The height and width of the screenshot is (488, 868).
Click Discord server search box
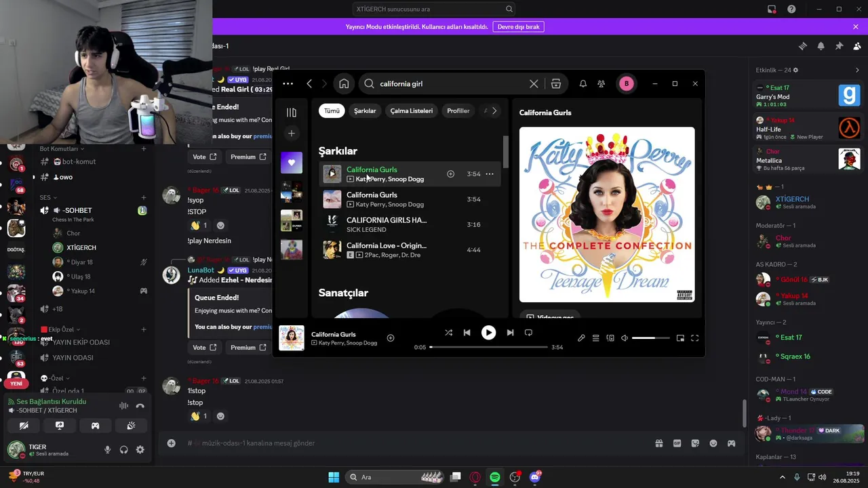(435, 9)
